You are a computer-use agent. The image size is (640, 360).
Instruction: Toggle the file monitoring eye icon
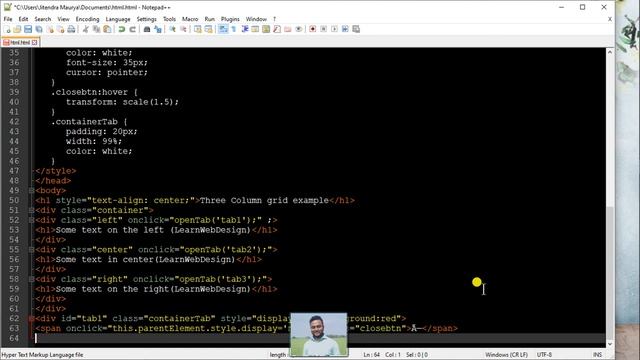[x=298, y=29]
